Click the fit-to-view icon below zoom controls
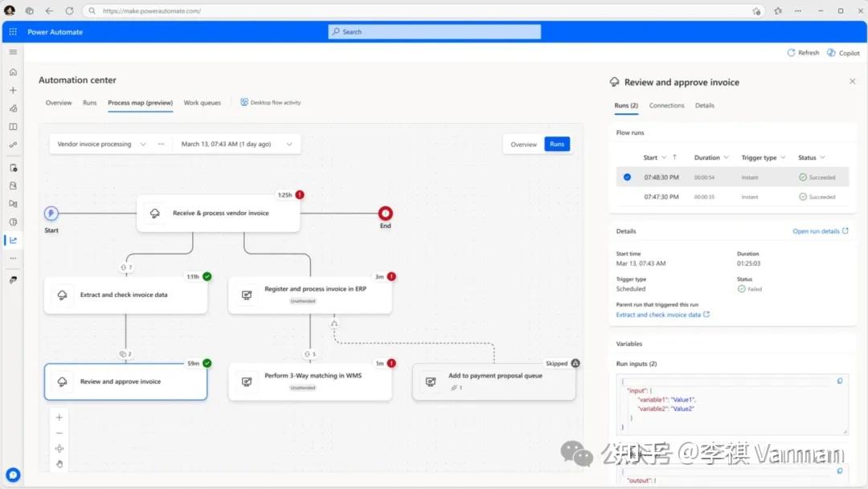 59,450
